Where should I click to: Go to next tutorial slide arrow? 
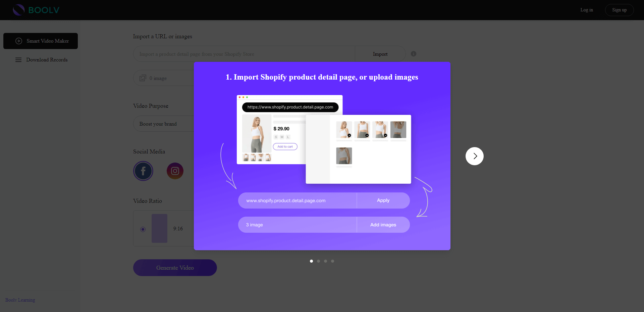click(475, 156)
